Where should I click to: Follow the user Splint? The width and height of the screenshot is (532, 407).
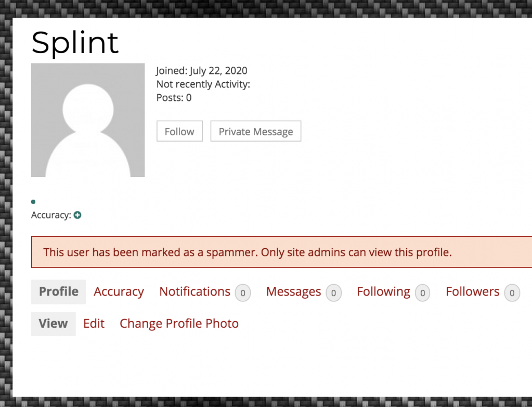pos(179,131)
